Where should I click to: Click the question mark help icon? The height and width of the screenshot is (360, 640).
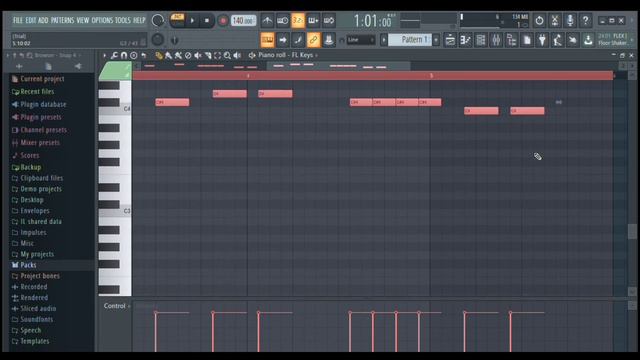click(x=585, y=20)
